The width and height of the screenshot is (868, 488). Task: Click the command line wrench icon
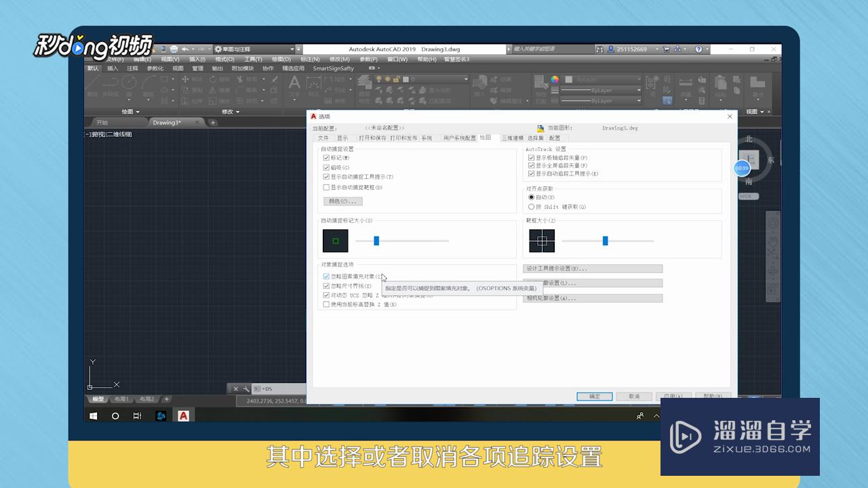click(x=245, y=389)
